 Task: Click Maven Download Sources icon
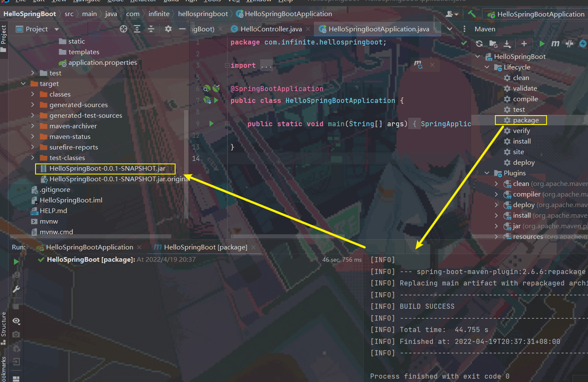click(x=507, y=44)
